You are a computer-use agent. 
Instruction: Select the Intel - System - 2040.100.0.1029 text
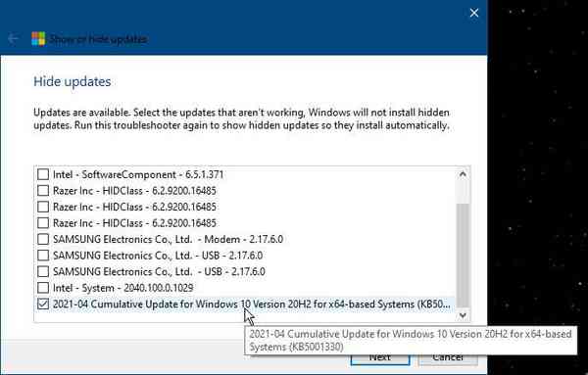[123, 288]
